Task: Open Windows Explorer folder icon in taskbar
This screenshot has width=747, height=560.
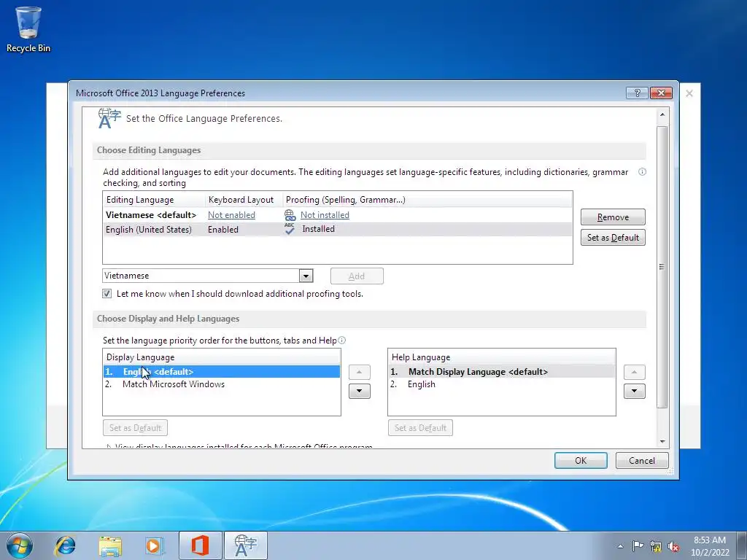Action: (x=110, y=545)
